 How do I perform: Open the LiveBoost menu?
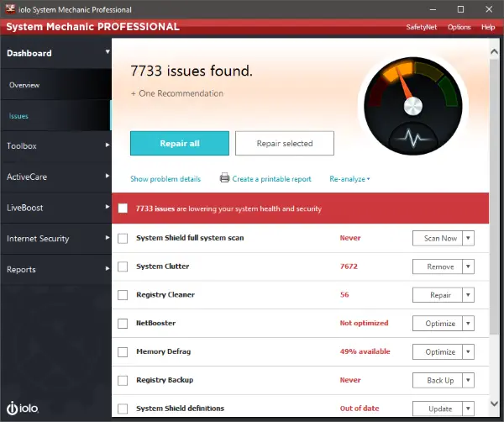[56, 208]
